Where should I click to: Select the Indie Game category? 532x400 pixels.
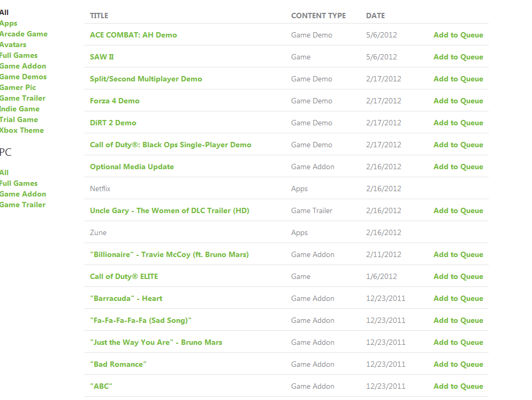pos(20,109)
